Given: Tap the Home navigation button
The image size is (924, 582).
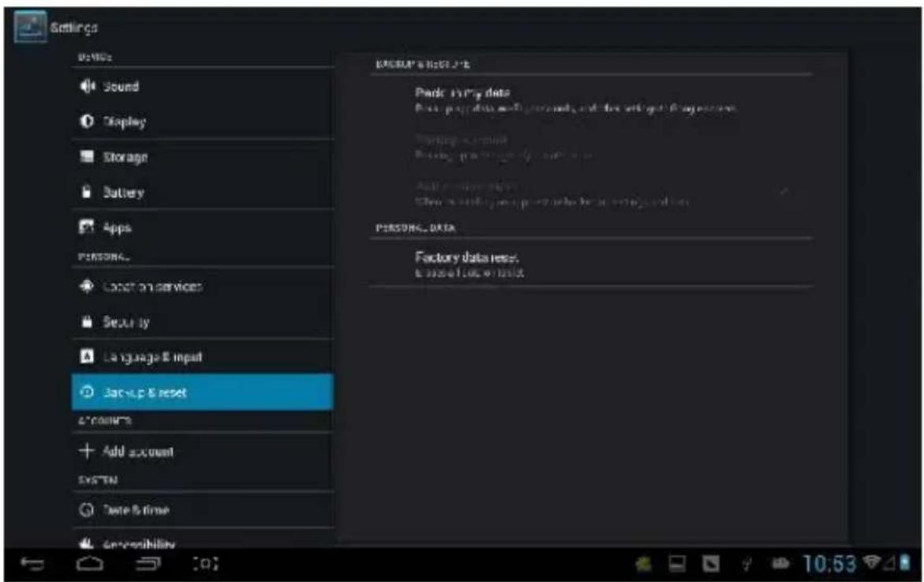Looking at the screenshot, I should (90, 564).
